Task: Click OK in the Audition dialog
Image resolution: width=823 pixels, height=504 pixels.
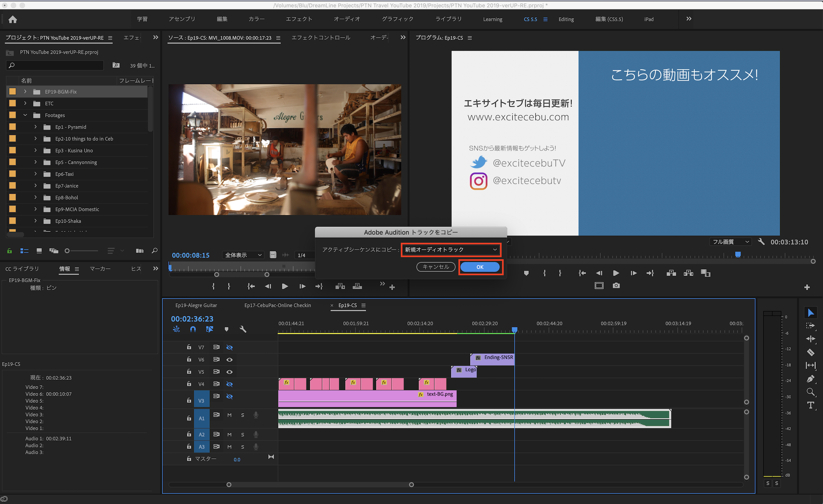Action: (x=480, y=267)
